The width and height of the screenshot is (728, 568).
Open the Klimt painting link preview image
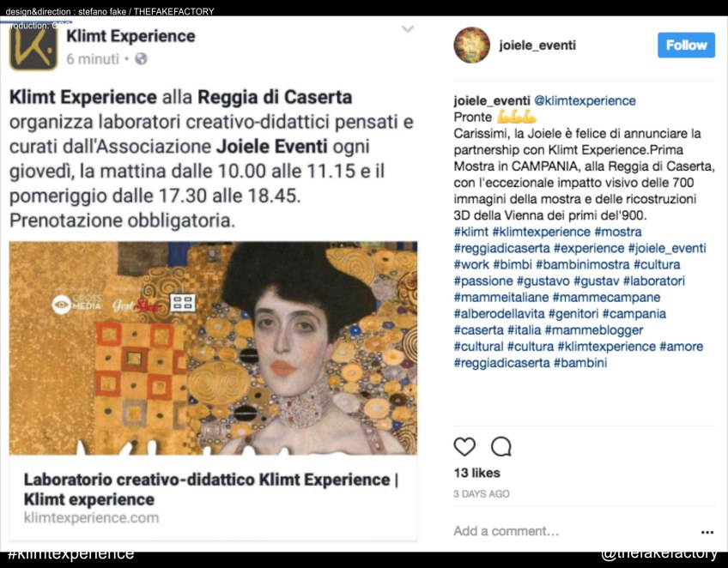point(213,348)
